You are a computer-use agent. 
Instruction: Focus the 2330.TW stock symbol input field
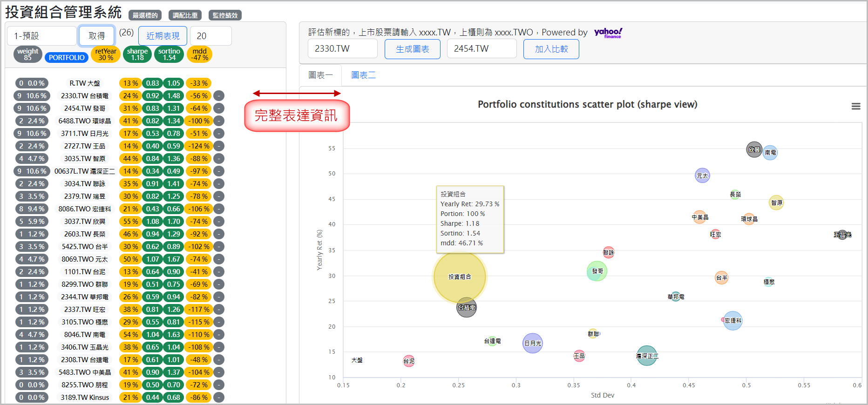343,49
